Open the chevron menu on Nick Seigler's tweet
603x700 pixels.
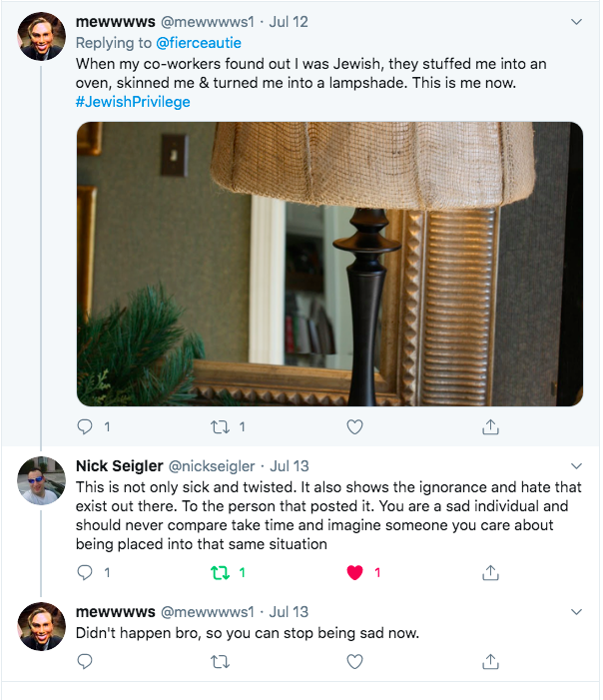576,466
